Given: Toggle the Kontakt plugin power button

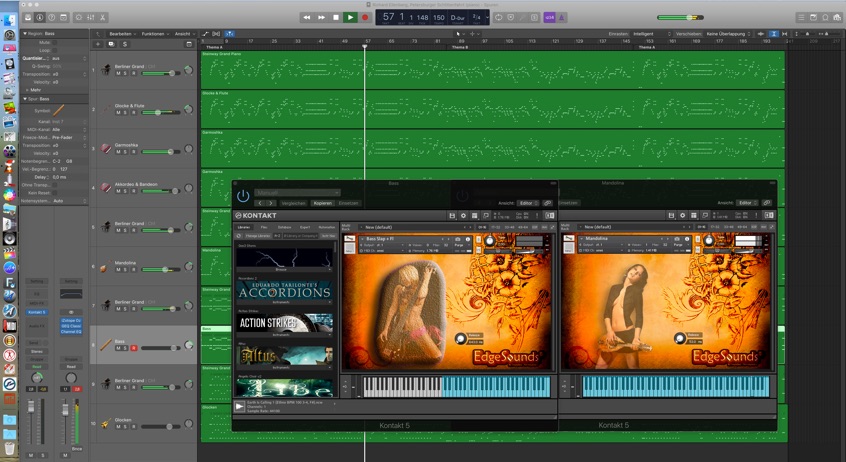Looking at the screenshot, I should coord(243,196).
